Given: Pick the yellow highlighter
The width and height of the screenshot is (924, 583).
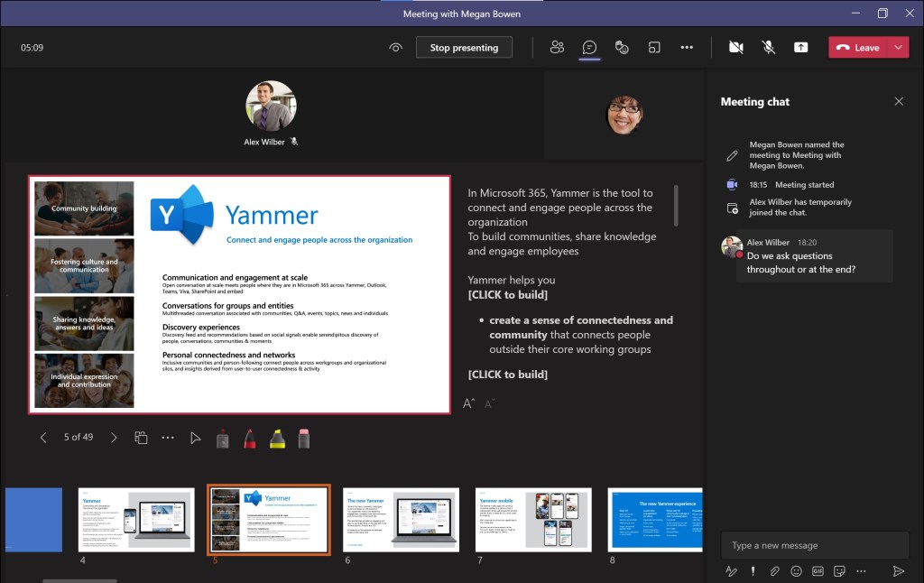Looking at the screenshot, I should 276,438.
